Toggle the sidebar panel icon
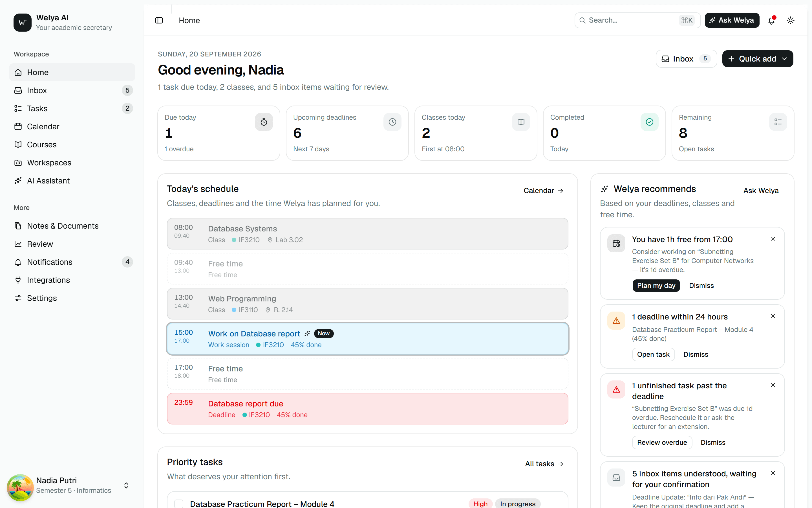This screenshot has width=812, height=508. click(x=159, y=21)
